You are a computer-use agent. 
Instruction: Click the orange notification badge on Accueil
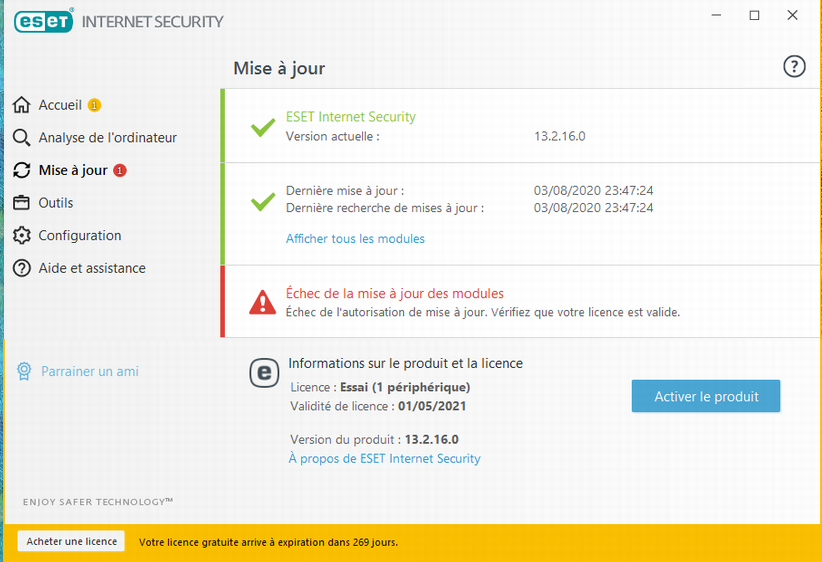point(94,105)
